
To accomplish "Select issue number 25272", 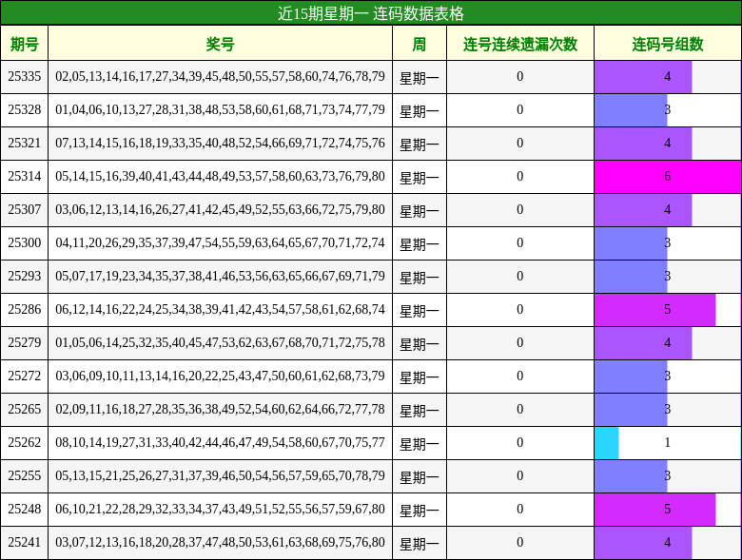I will (x=25, y=376).
